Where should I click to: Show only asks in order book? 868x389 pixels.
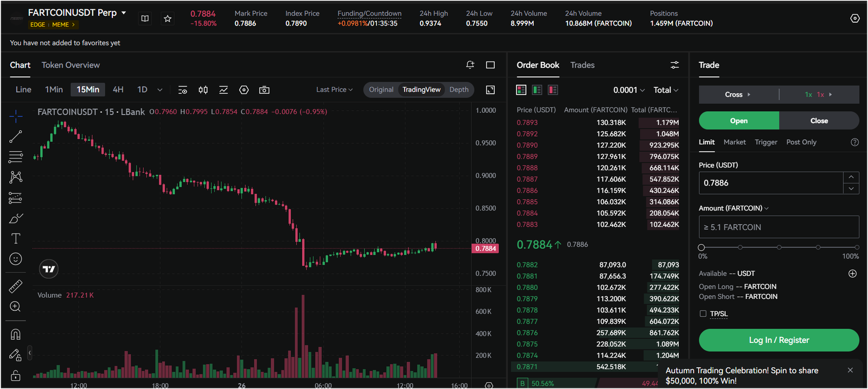pos(553,90)
